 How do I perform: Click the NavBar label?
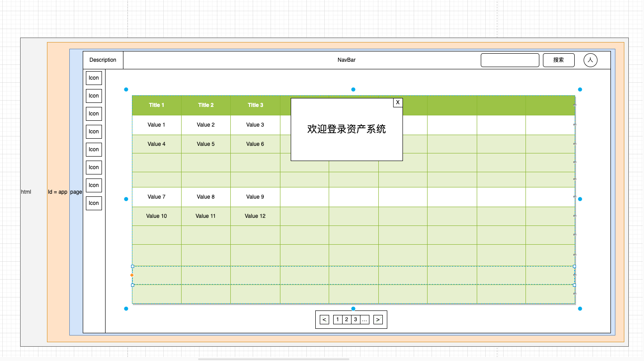click(347, 60)
